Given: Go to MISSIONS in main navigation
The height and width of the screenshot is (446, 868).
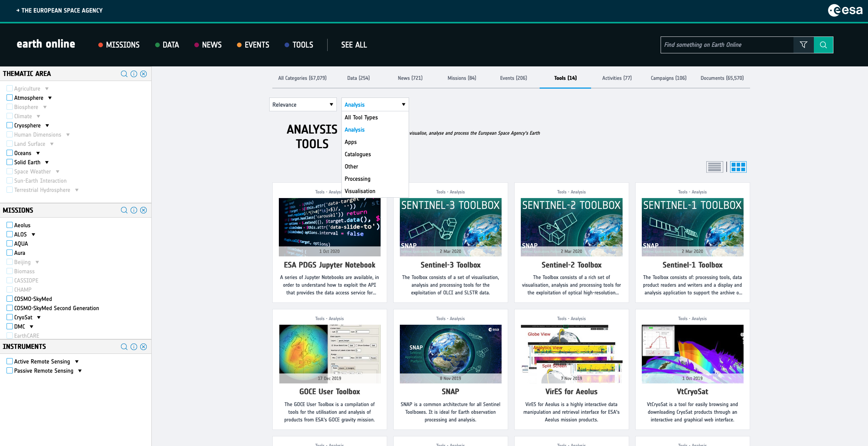Looking at the screenshot, I should [119, 45].
